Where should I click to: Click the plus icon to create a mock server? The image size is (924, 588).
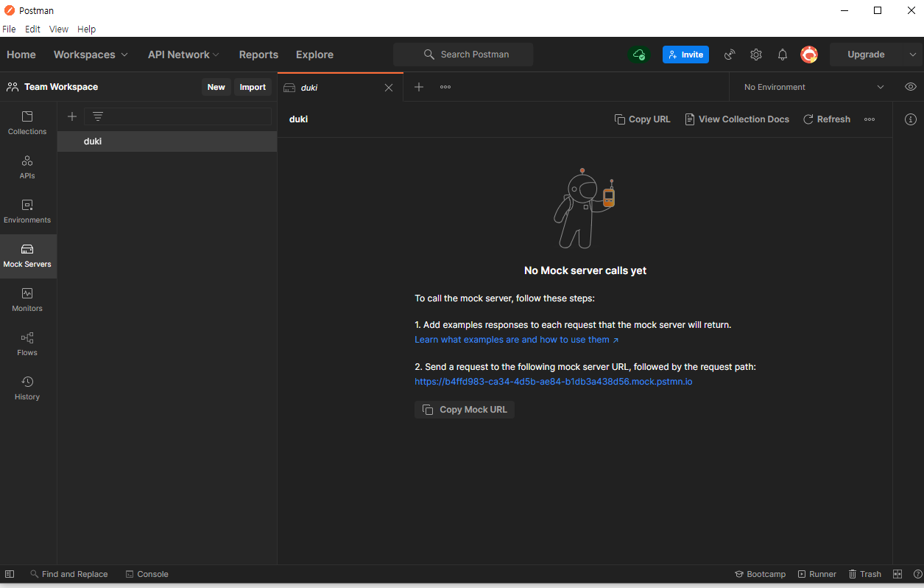(x=72, y=116)
